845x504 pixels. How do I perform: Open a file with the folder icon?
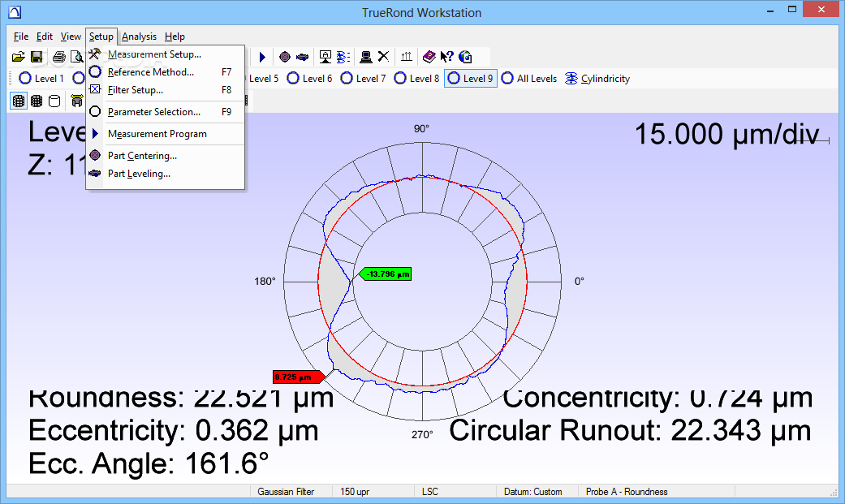tap(19, 57)
